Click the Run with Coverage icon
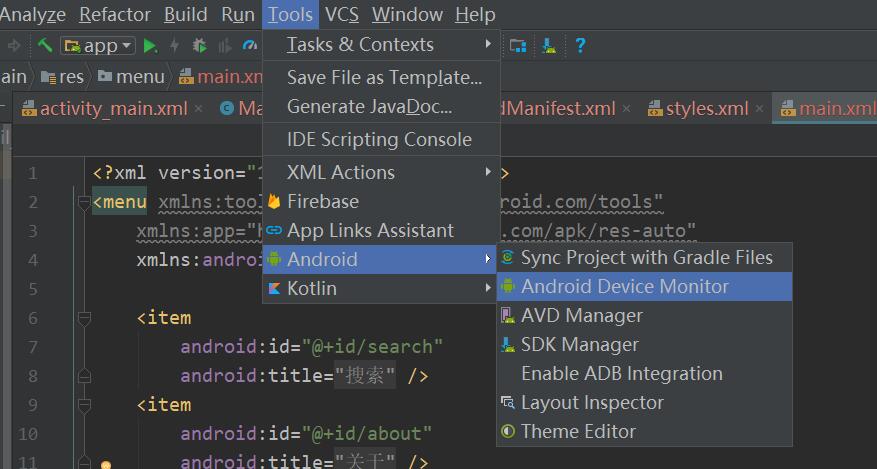Screen dimensions: 877x469 (225, 46)
